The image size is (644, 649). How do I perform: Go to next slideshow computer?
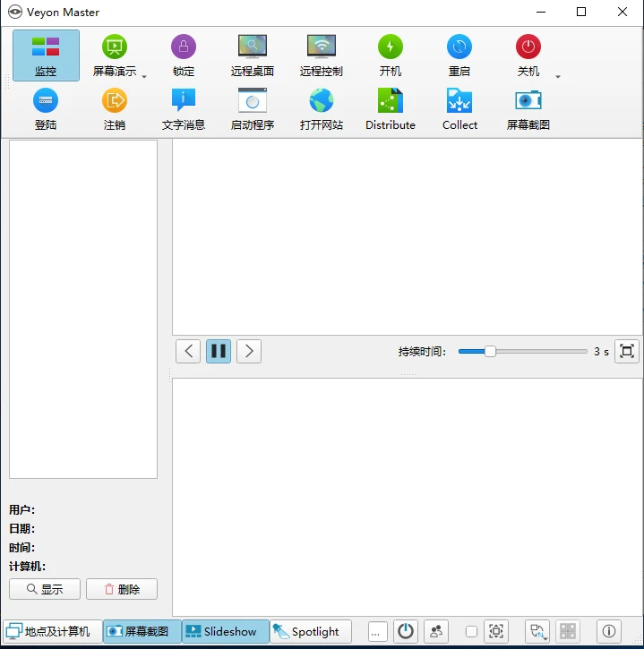249,352
